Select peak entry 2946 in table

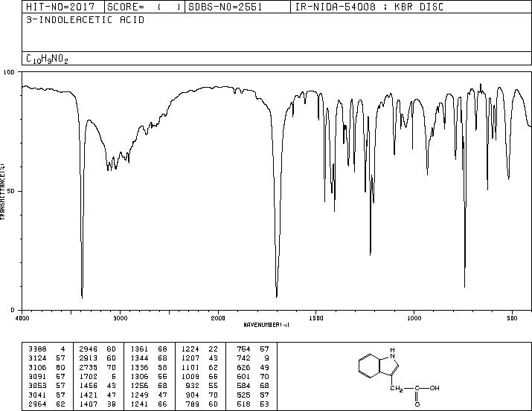[97, 349]
